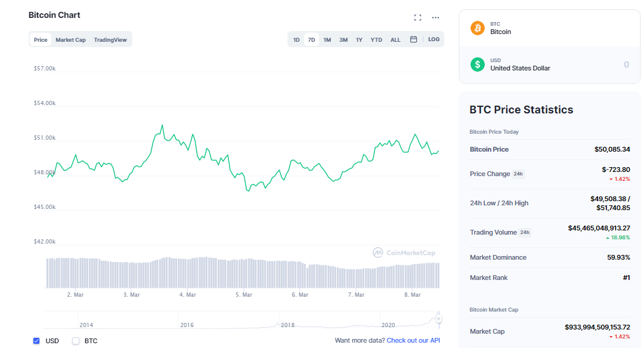644x348 pixels.
Task: Click the green US Dollar icon
Action: [478, 64]
